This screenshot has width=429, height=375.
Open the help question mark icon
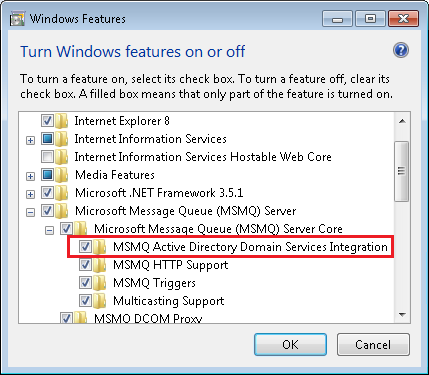pyautogui.click(x=401, y=51)
